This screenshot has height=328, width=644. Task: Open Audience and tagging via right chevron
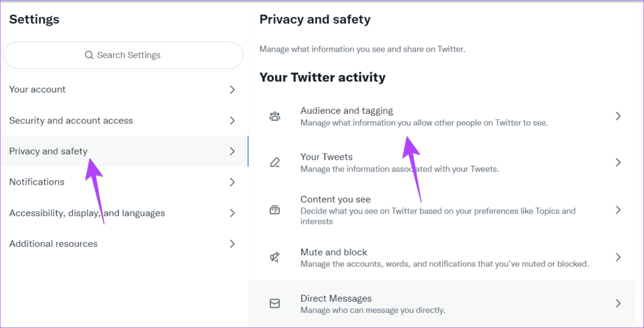pyautogui.click(x=618, y=116)
